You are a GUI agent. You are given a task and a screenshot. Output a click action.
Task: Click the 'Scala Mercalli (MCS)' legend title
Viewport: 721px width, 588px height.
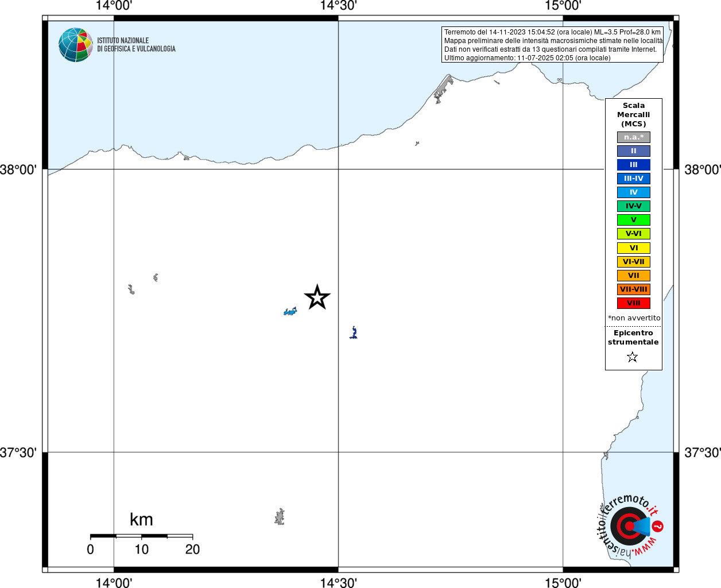pyautogui.click(x=634, y=115)
